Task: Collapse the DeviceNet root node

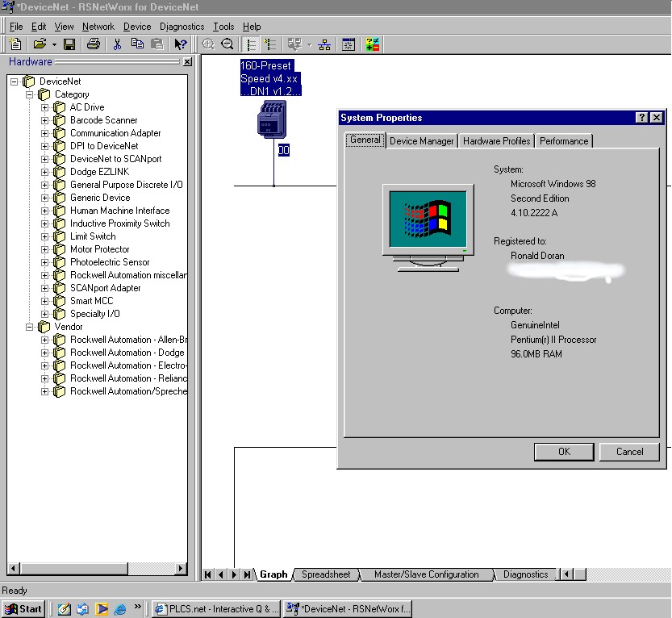Action: 15,81
